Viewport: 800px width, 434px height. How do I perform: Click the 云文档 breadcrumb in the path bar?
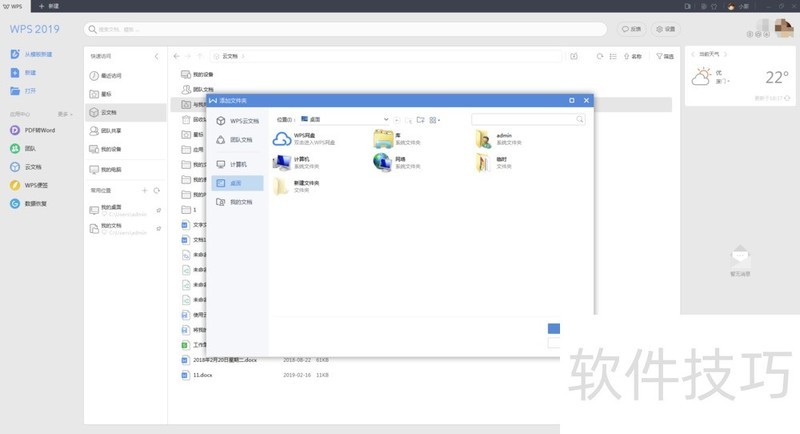tap(230, 56)
